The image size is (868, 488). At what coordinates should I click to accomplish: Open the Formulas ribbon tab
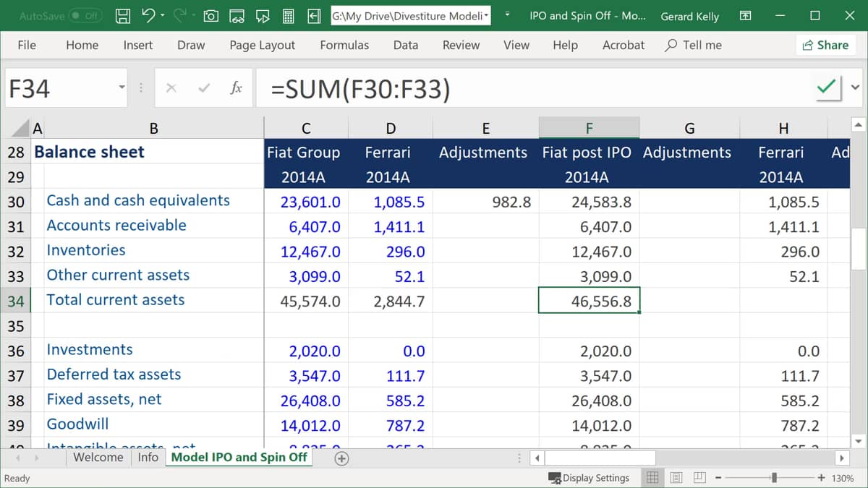pyautogui.click(x=344, y=45)
